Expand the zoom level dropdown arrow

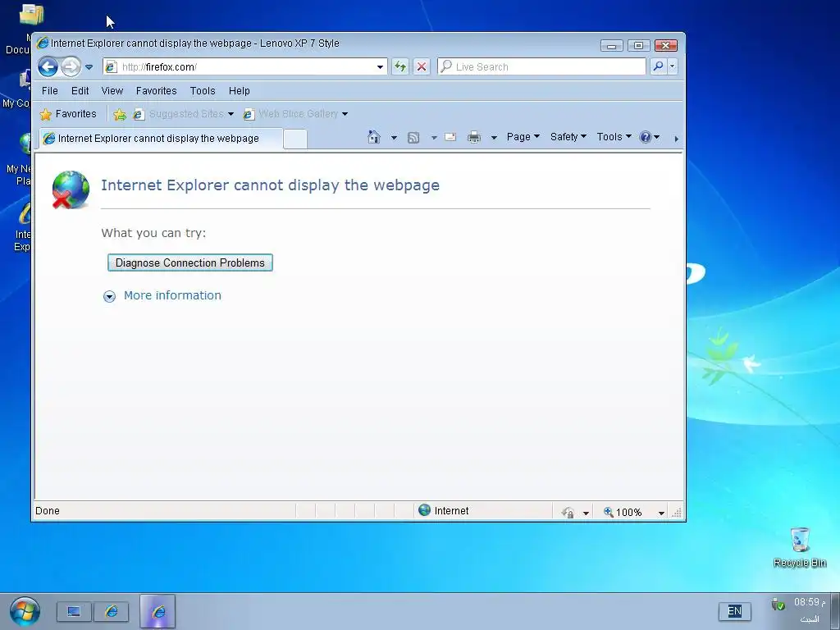tap(661, 513)
